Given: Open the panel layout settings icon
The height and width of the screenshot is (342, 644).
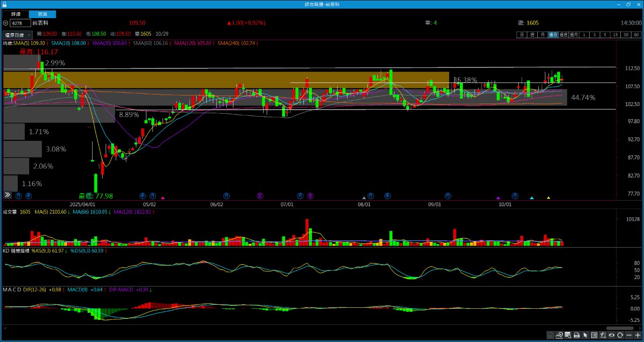Looking at the screenshot, I should coord(594,335).
